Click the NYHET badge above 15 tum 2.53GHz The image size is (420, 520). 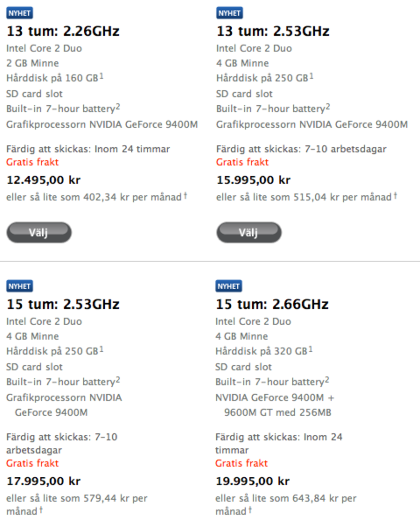point(19,286)
